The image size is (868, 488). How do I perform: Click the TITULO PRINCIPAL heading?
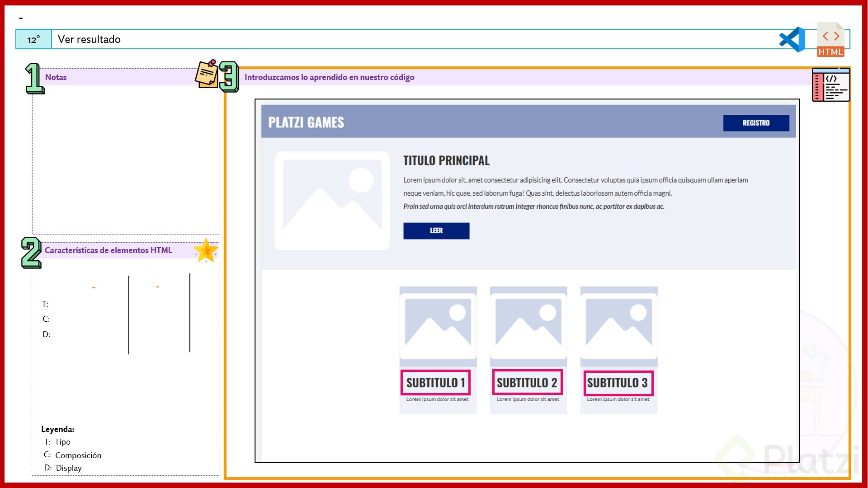click(446, 161)
